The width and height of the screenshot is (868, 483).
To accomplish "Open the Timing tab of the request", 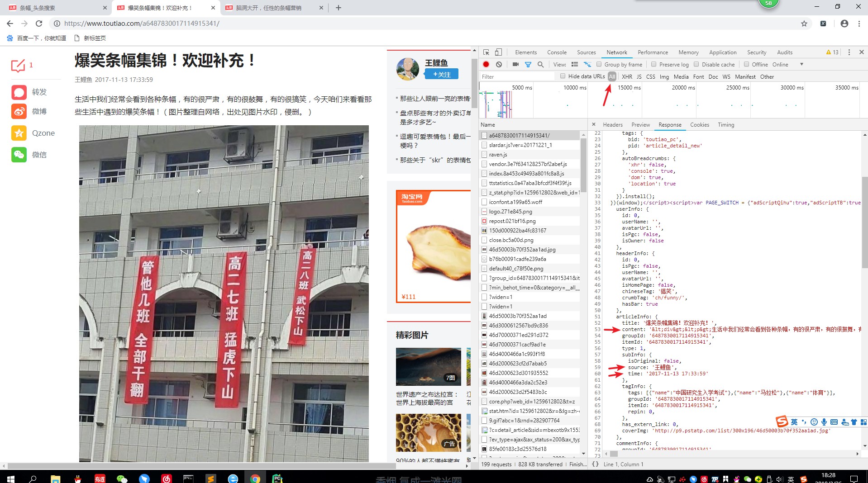I will (x=726, y=125).
